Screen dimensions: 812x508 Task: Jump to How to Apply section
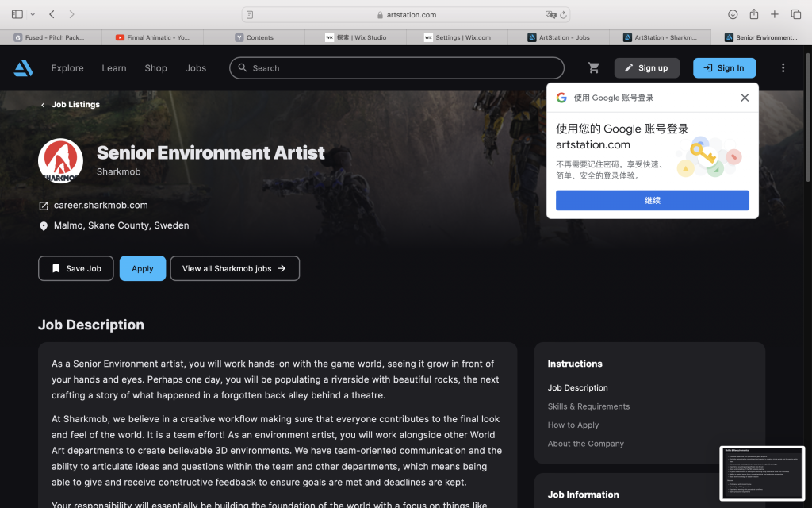tap(573, 425)
